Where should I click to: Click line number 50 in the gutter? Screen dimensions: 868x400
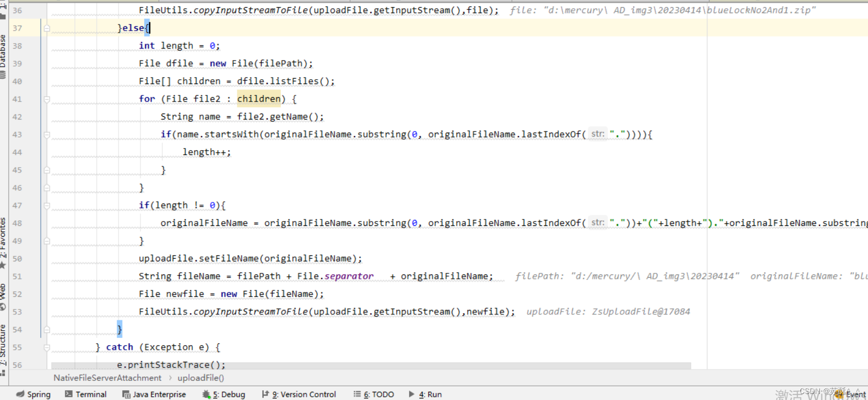(17, 259)
